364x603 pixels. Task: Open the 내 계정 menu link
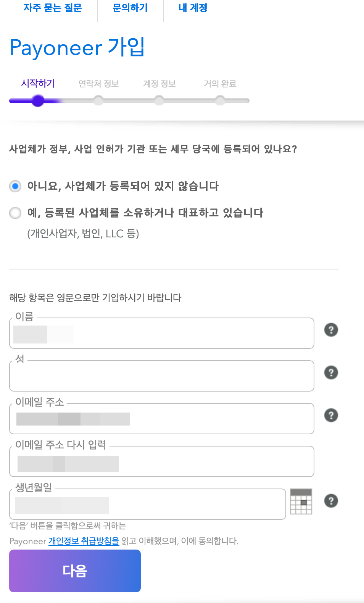pyautogui.click(x=193, y=8)
